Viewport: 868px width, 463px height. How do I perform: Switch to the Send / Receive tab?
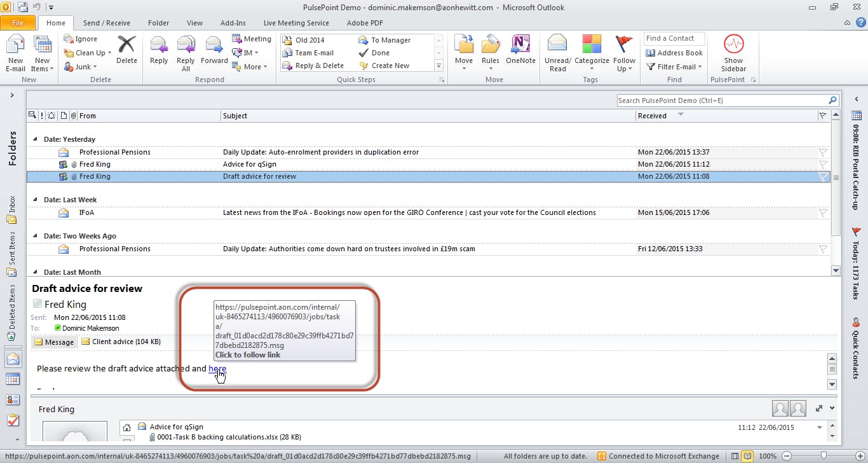point(107,23)
